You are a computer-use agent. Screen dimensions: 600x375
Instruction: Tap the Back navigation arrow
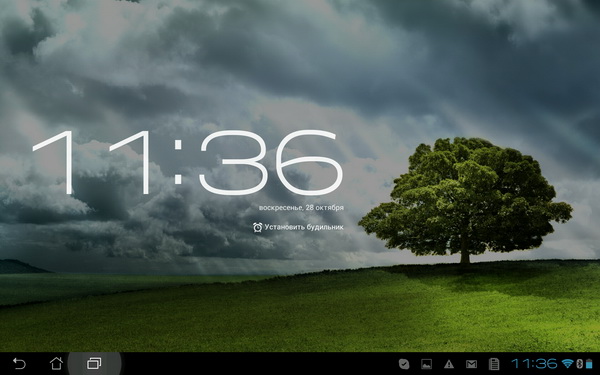coord(19,363)
